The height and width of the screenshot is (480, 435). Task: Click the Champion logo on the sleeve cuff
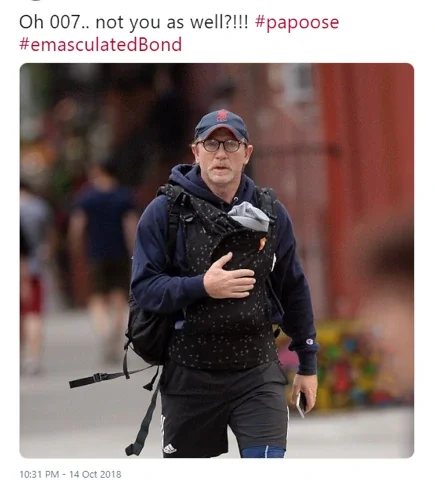310,341
